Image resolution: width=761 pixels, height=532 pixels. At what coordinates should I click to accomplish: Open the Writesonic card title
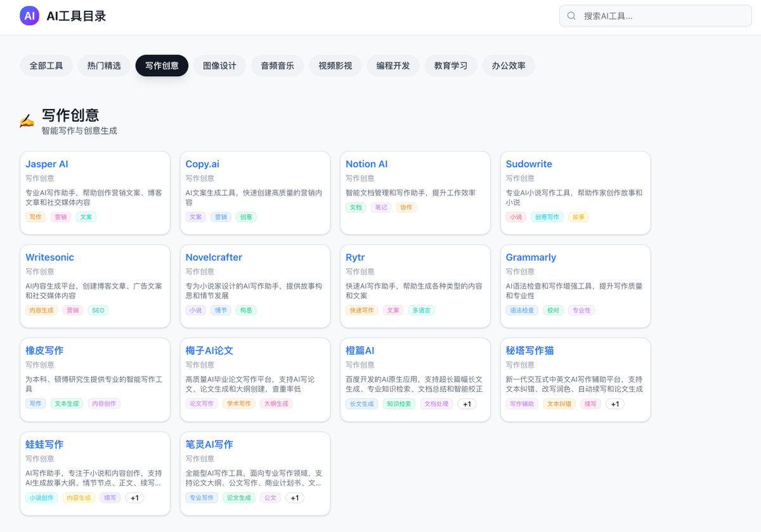click(49, 257)
